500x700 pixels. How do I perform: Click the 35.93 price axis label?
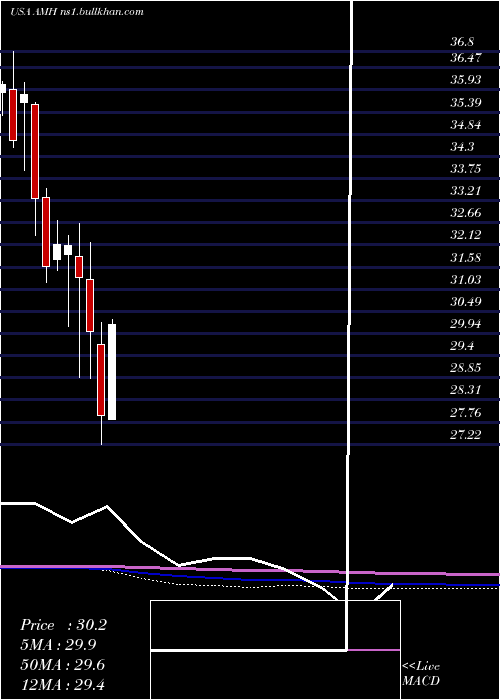[x=466, y=80]
